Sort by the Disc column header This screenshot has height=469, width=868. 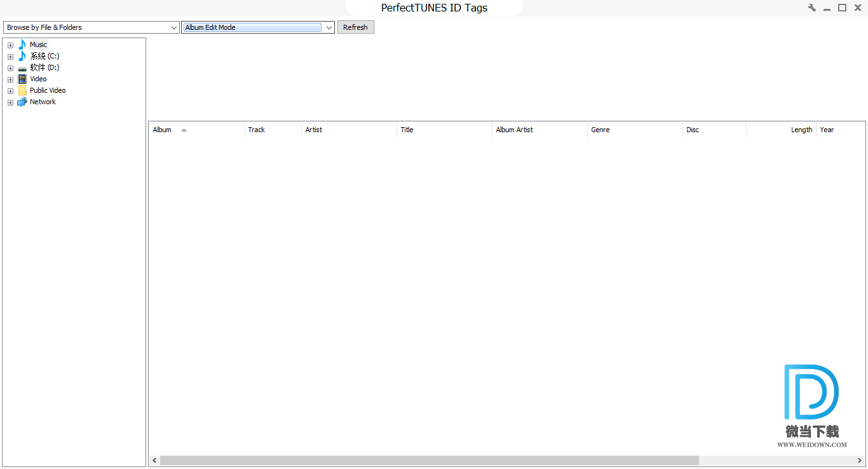pyautogui.click(x=714, y=130)
